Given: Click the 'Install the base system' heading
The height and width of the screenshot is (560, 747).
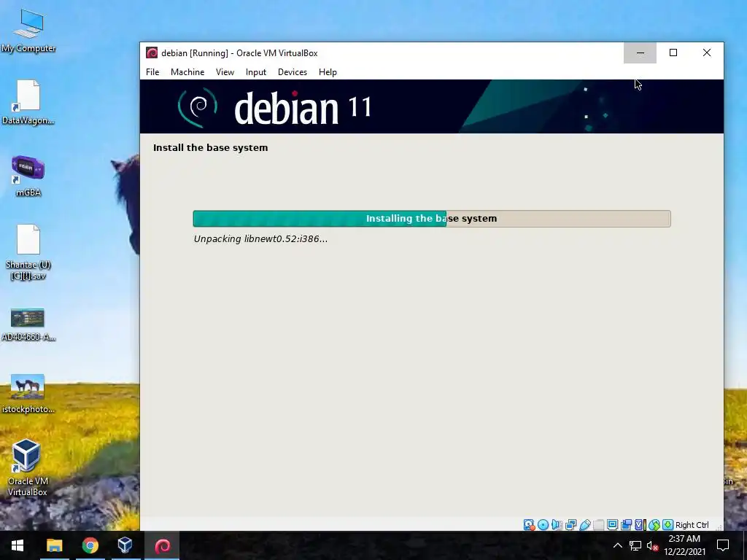Looking at the screenshot, I should pos(211,147).
